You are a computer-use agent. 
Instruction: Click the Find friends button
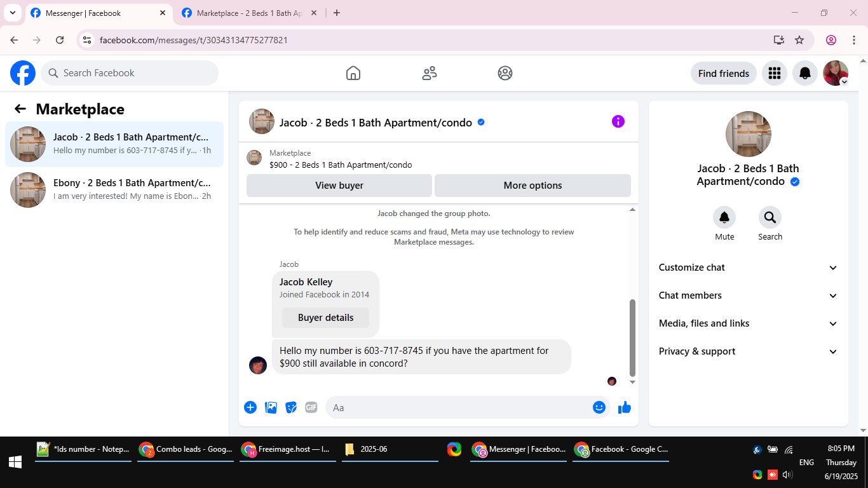(724, 73)
